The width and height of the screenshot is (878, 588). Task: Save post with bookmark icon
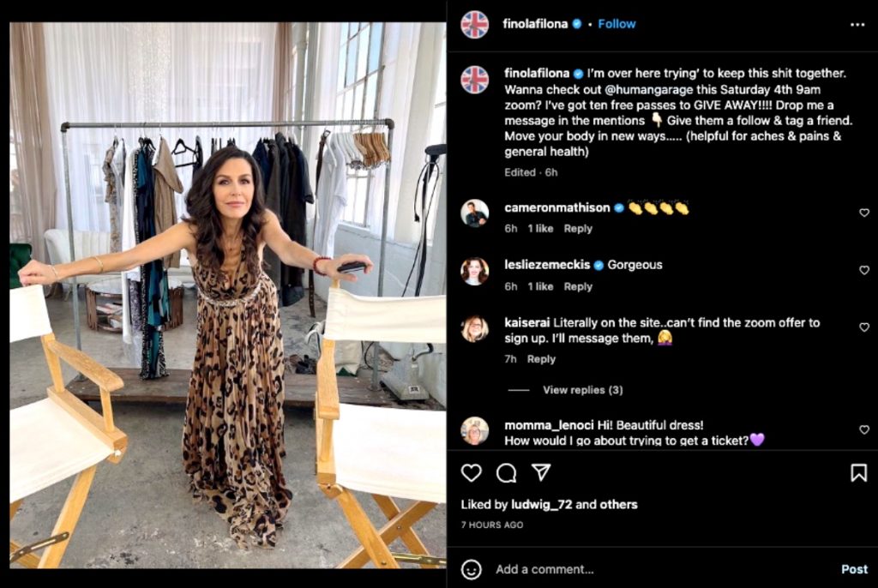pos(858,472)
